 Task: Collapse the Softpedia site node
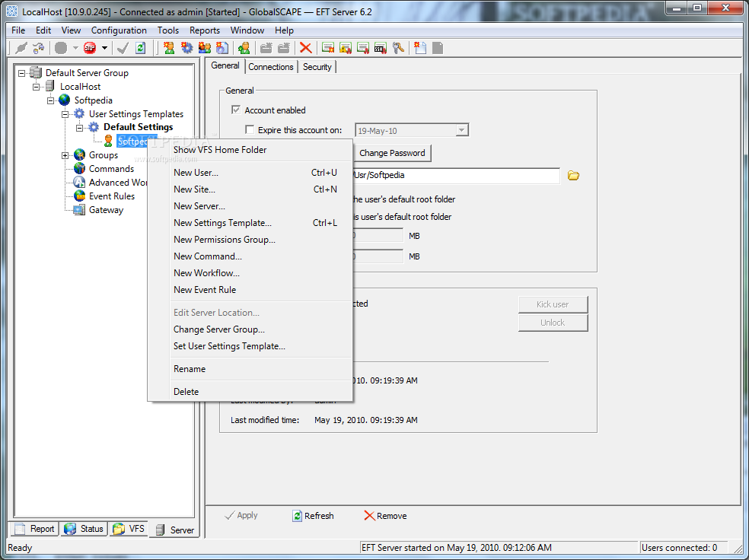(x=51, y=100)
